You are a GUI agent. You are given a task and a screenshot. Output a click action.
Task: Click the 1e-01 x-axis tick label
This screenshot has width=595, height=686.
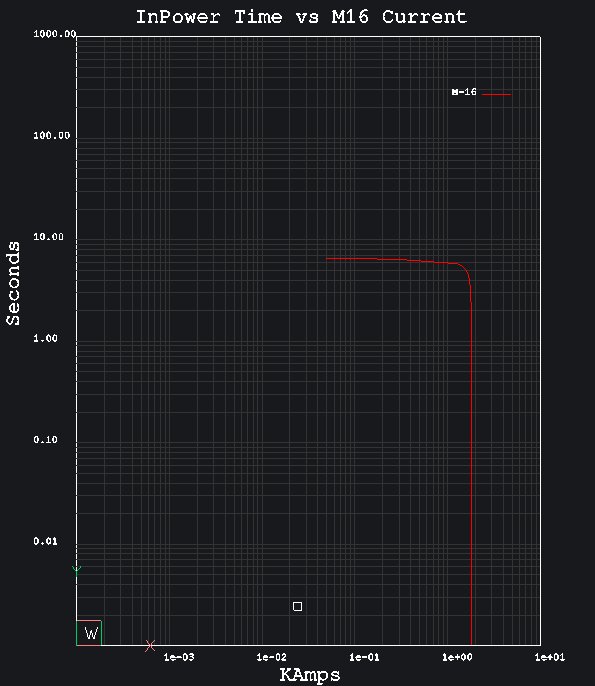[364, 657]
